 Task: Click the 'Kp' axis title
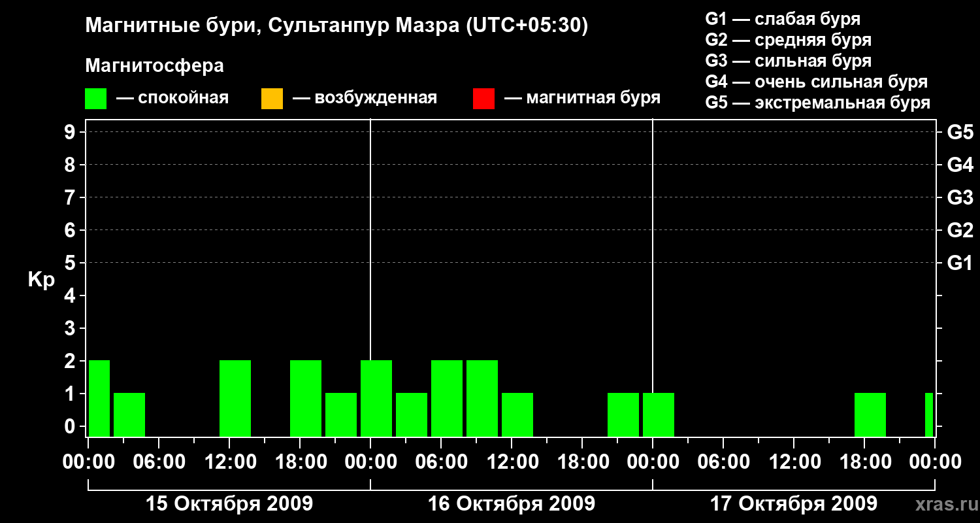pyautogui.click(x=41, y=279)
